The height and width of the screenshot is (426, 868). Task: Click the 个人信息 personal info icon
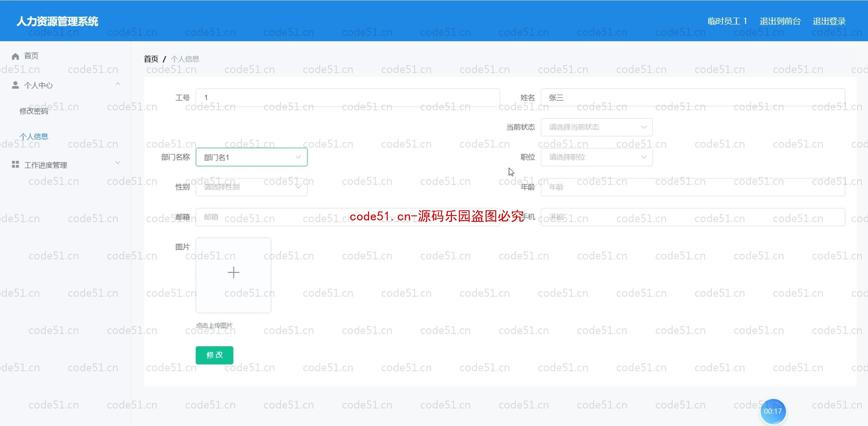[33, 136]
